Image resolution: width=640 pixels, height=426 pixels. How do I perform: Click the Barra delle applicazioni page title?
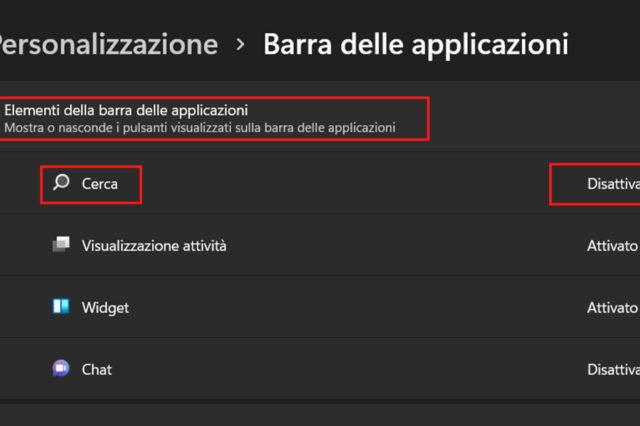click(415, 45)
